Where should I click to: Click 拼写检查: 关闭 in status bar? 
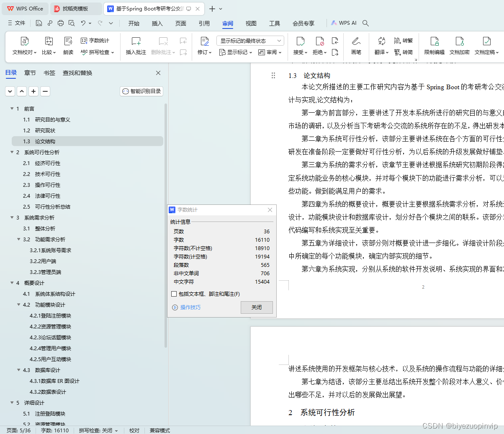(98, 430)
